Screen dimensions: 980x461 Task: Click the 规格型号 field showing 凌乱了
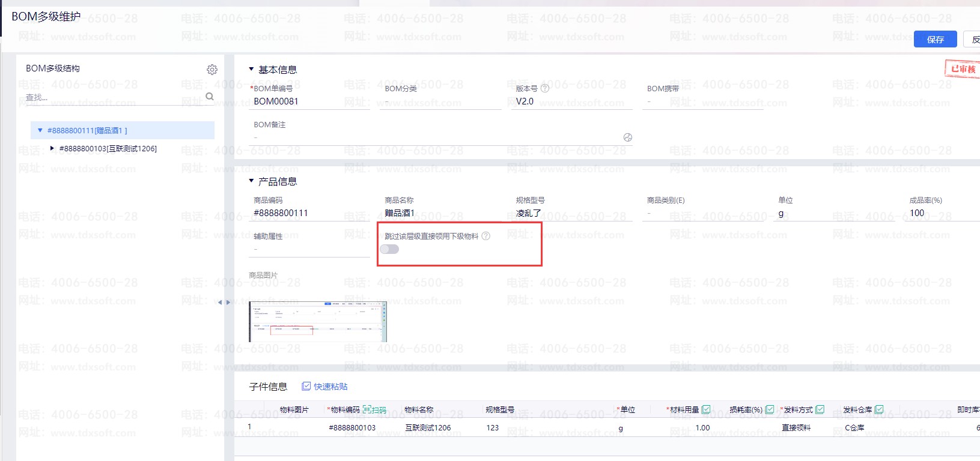(572, 213)
